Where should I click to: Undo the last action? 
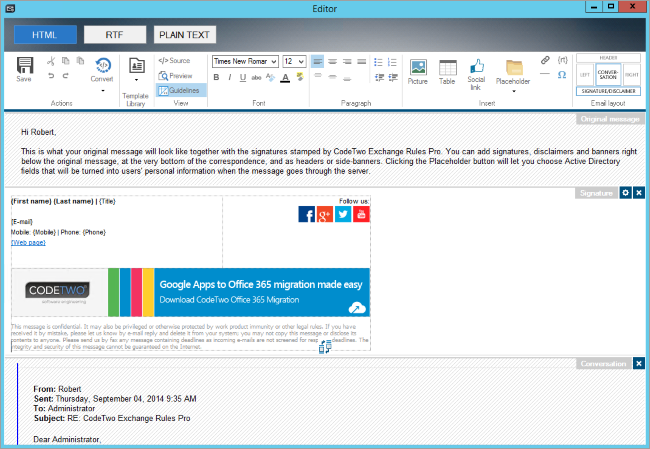click(51, 75)
